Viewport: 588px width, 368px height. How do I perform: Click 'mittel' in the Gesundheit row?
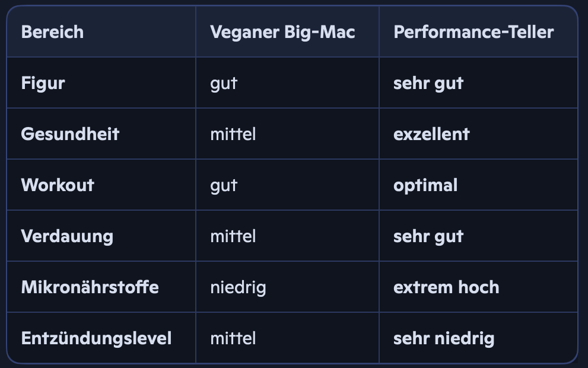233,134
